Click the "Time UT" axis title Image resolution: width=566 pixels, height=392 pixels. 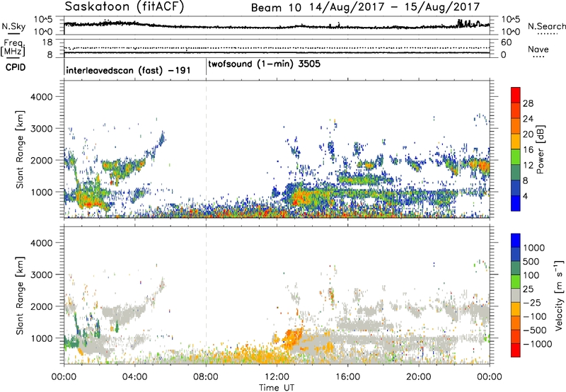click(277, 388)
